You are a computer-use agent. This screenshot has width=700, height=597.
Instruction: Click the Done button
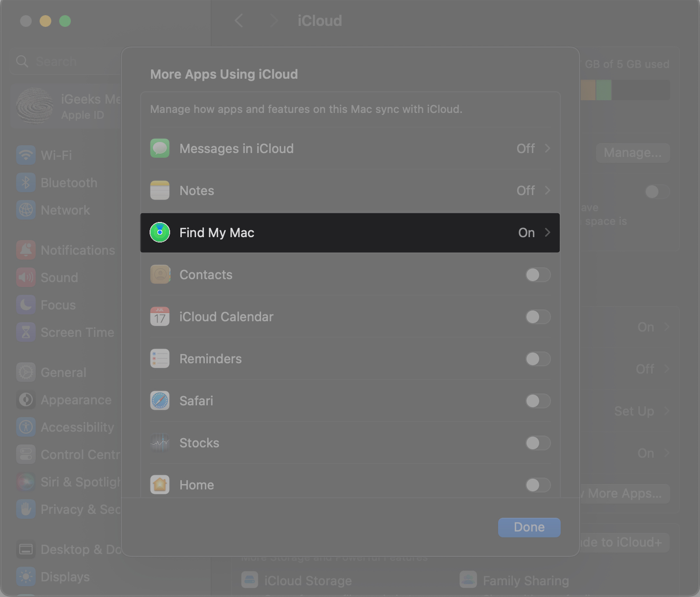click(529, 528)
